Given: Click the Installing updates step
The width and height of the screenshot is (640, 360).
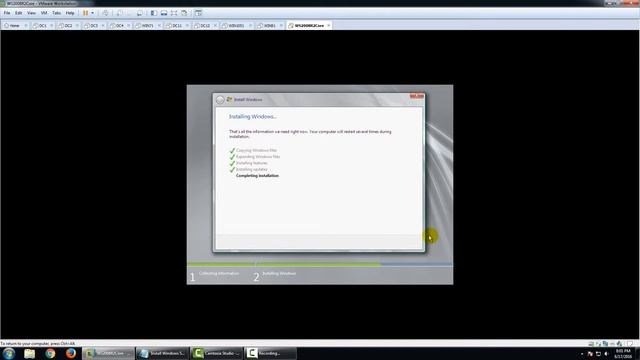Looking at the screenshot, I should 251,169.
